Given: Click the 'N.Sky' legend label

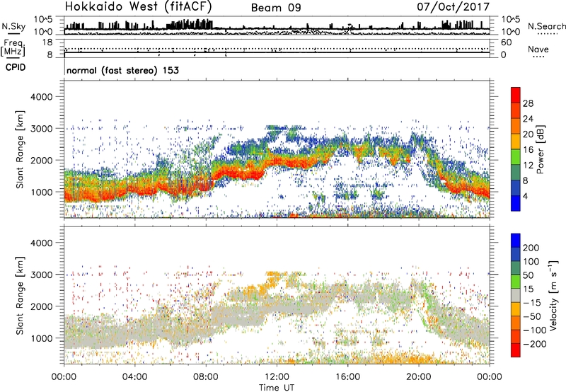Looking at the screenshot, I should click(x=13, y=26).
